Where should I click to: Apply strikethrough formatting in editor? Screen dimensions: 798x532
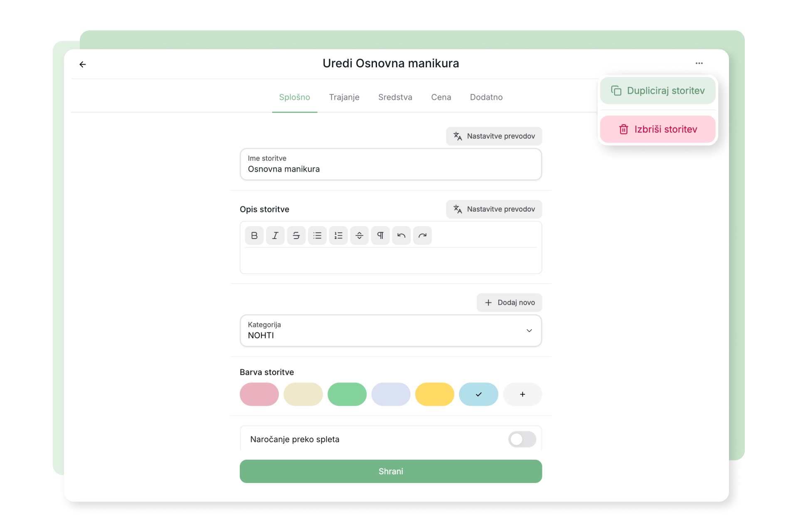coord(296,236)
